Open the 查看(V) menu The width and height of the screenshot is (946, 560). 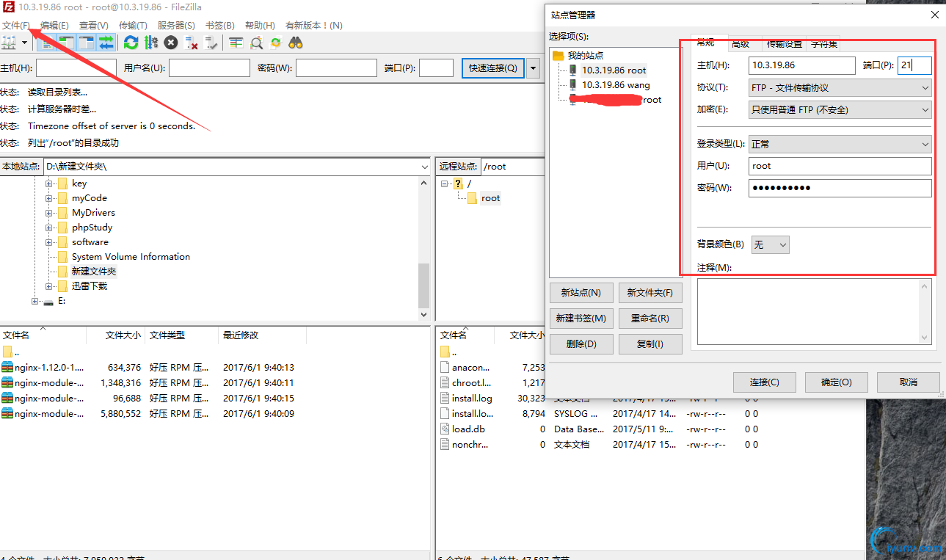click(x=94, y=25)
